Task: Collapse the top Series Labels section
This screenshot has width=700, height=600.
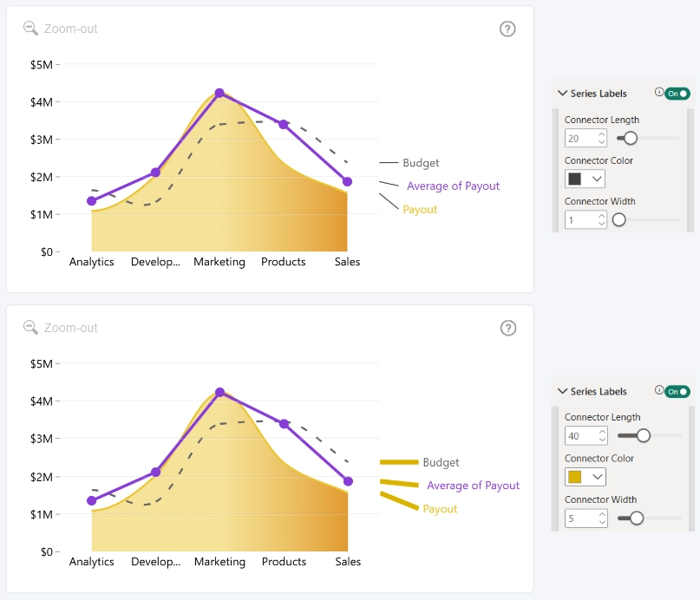Action: pyautogui.click(x=562, y=94)
